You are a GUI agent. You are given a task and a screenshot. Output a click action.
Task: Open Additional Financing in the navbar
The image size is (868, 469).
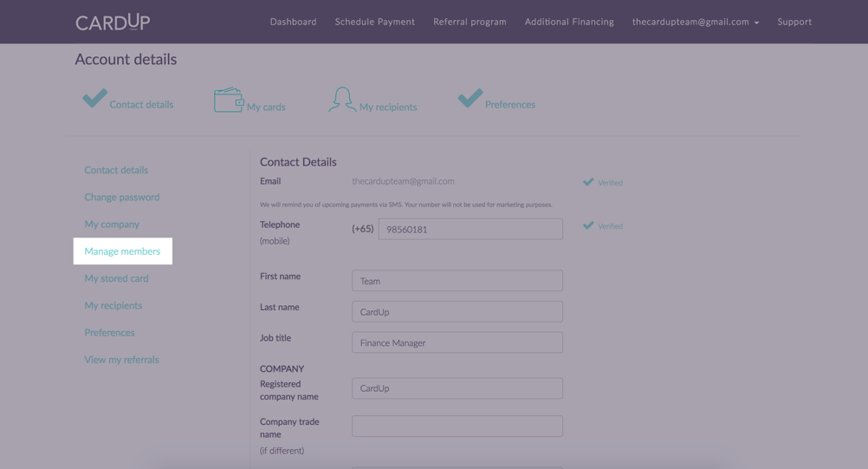coord(569,22)
